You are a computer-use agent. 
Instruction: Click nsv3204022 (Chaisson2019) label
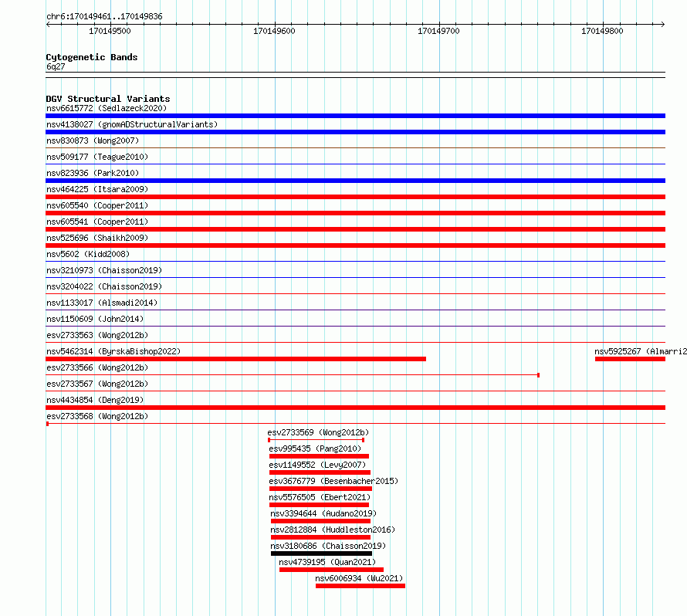tap(104, 286)
